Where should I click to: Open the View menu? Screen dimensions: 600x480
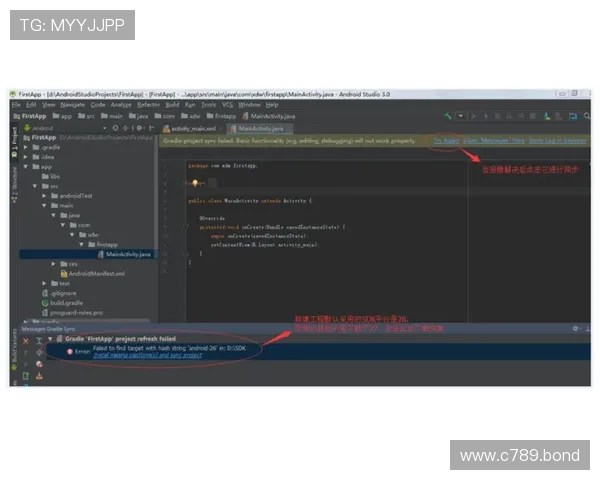tap(49, 105)
